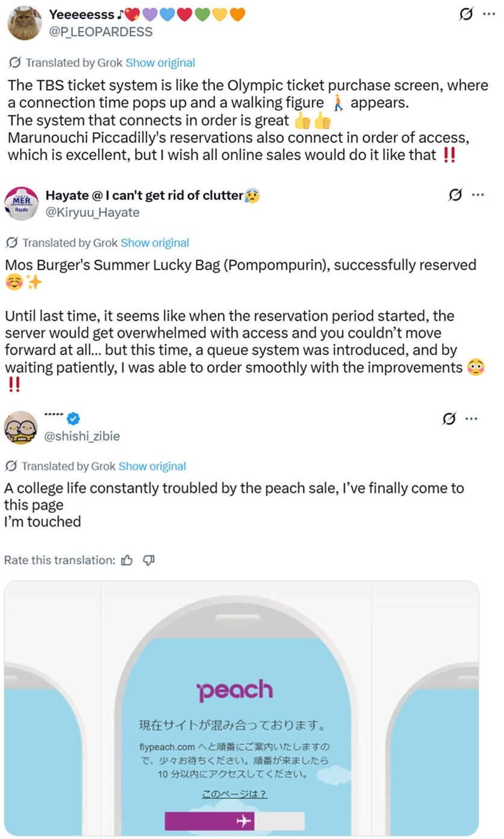Viewport: 504px width, 839px height.
Task: Open more options on P_LEOPARDESS post
Action: pyautogui.click(x=488, y=14)
